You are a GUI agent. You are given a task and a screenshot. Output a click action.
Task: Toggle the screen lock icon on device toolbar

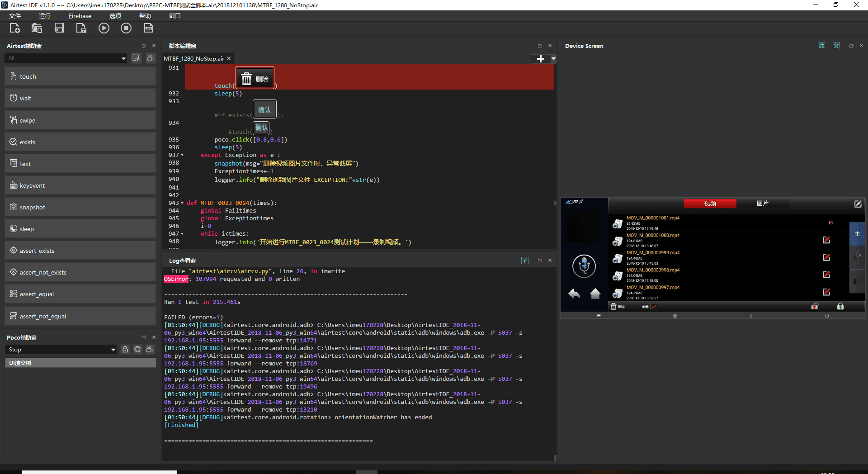coord(840,306)
